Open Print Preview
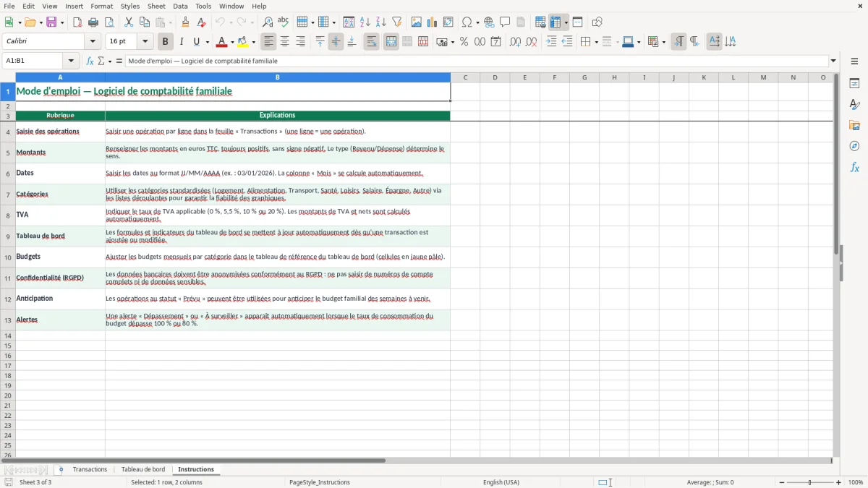Viewport: 868px width, 488px height. tap(109, 22)
